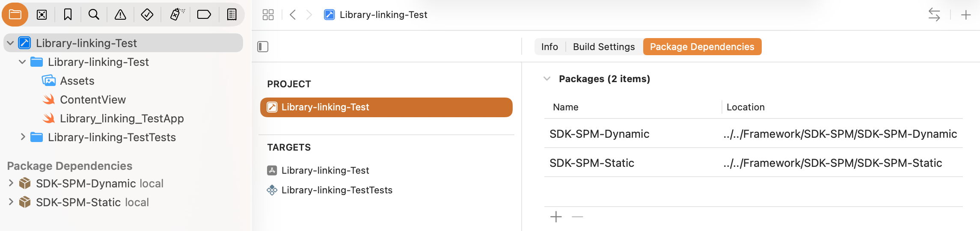Toggle the project and targets list sidebar
Screen dimensions: 980x231
pyautogui.click(x=263, y=47)
